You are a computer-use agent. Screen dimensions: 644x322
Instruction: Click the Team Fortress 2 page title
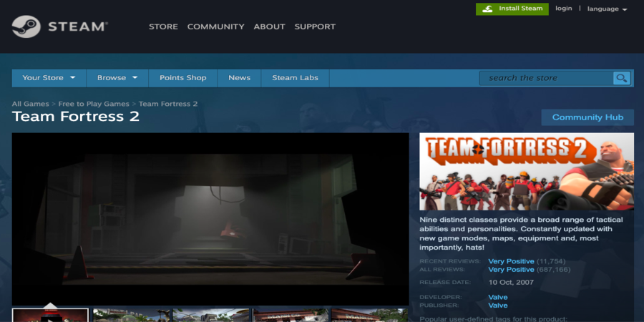[76, 117]
